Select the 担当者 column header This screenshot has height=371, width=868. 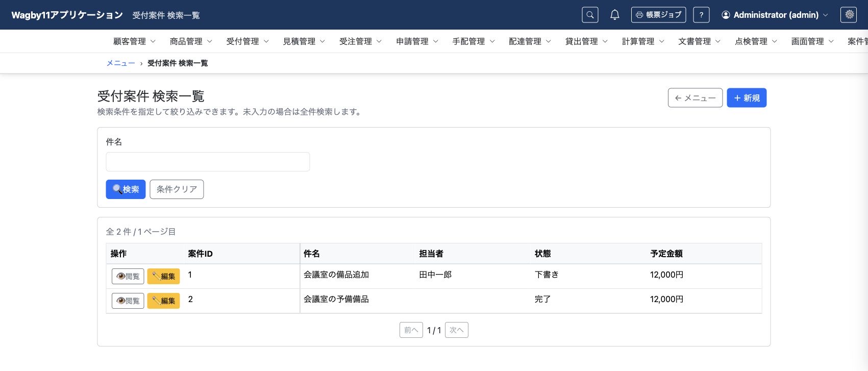pos(473,254)
